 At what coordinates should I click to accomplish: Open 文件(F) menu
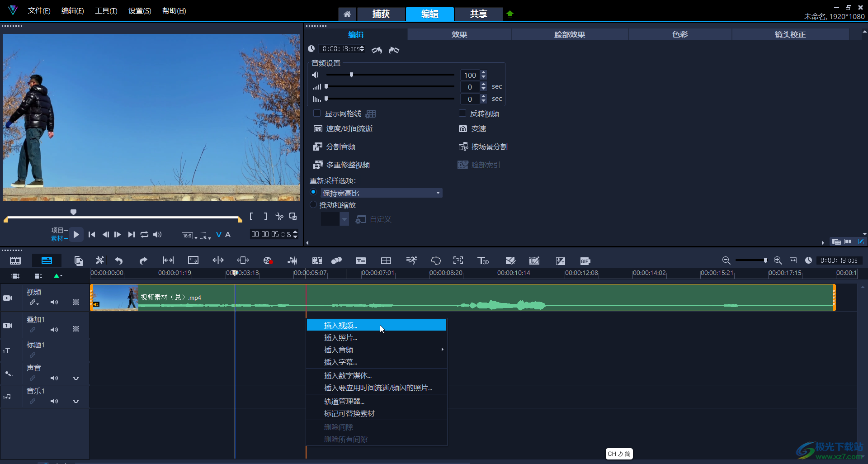39,10
